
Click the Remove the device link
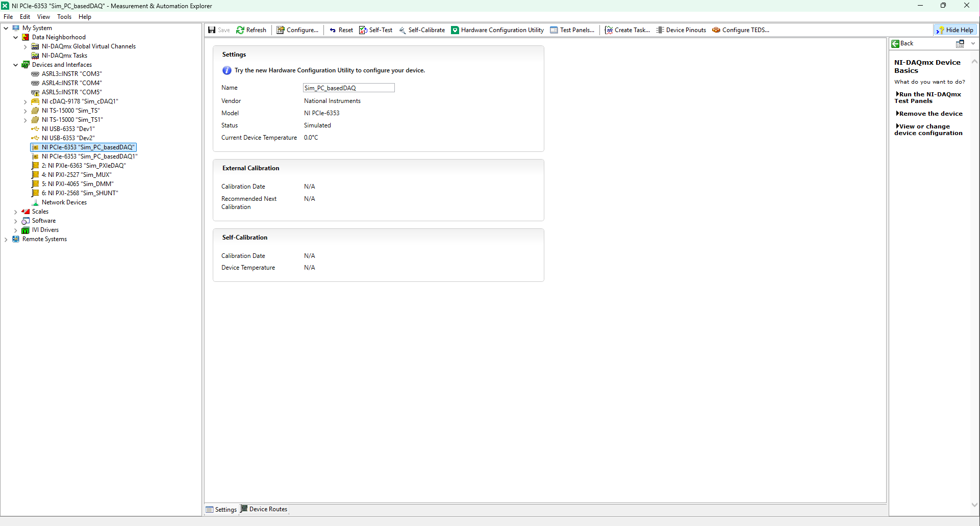pyautogui.click(x=929, y=114)
